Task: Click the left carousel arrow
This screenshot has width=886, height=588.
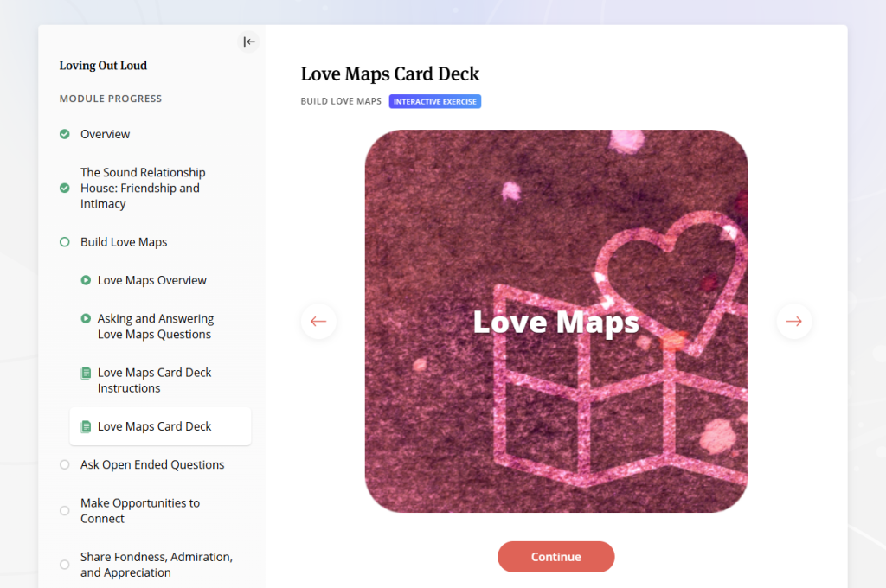Action: pos(318,321)
